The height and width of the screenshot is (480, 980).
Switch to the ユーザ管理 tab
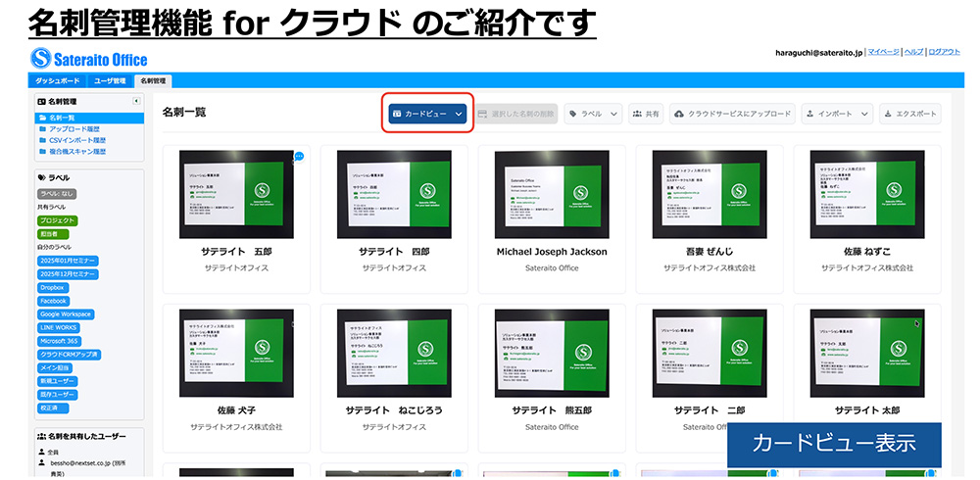(x=110, y=81)
